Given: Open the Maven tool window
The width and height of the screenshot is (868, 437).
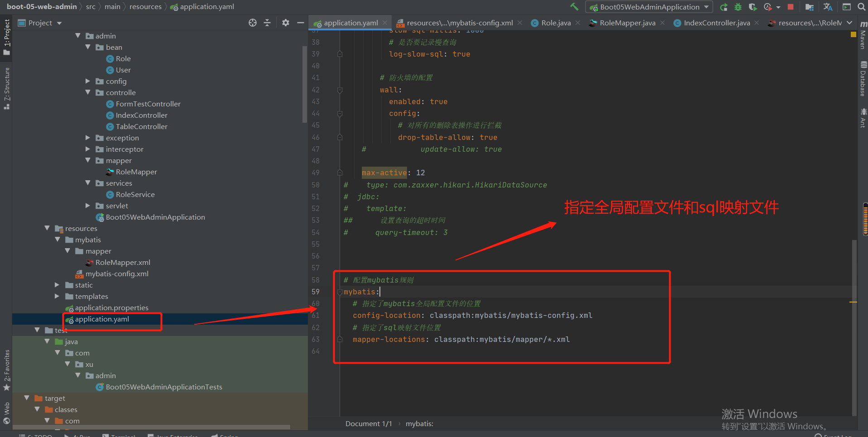Looking at the screenshot, I should [863, 35].
